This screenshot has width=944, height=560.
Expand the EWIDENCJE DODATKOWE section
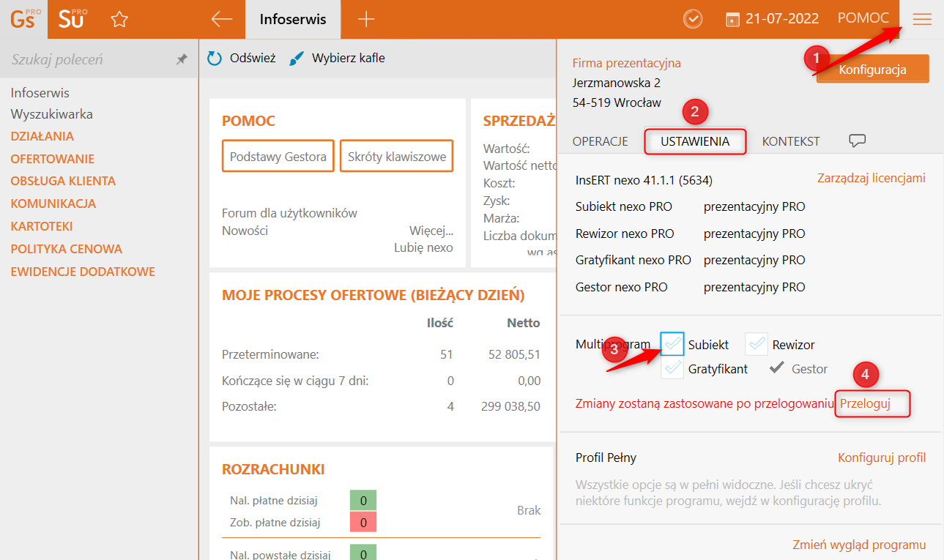click(x=83, y=272)
